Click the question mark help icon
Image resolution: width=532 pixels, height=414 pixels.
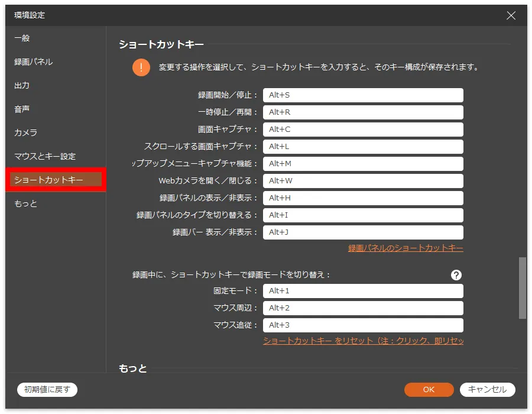[x=456, y=275]
